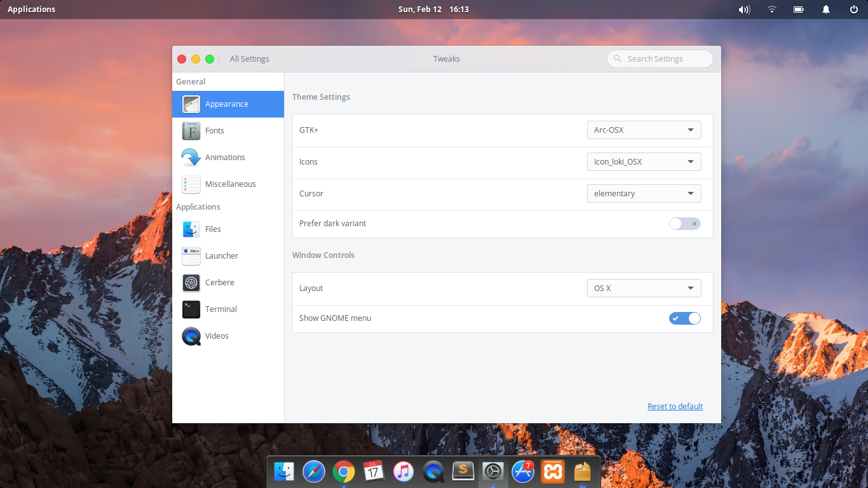868x488 pixels.
Task: Click Reset to default link
Action: 675,407
